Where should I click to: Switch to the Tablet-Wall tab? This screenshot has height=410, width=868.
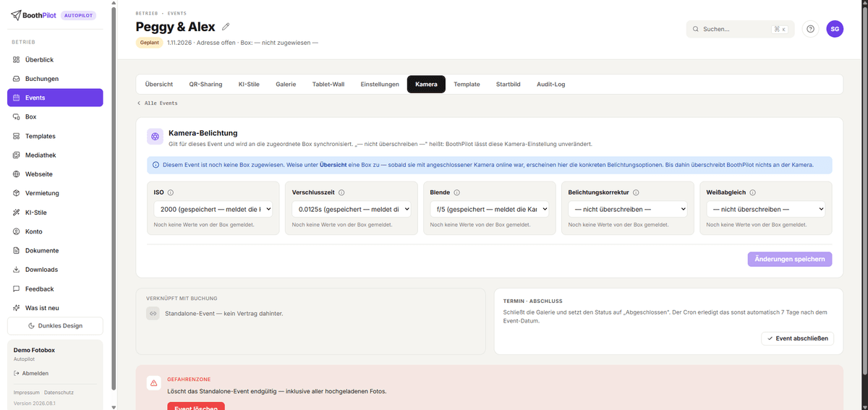328,85
